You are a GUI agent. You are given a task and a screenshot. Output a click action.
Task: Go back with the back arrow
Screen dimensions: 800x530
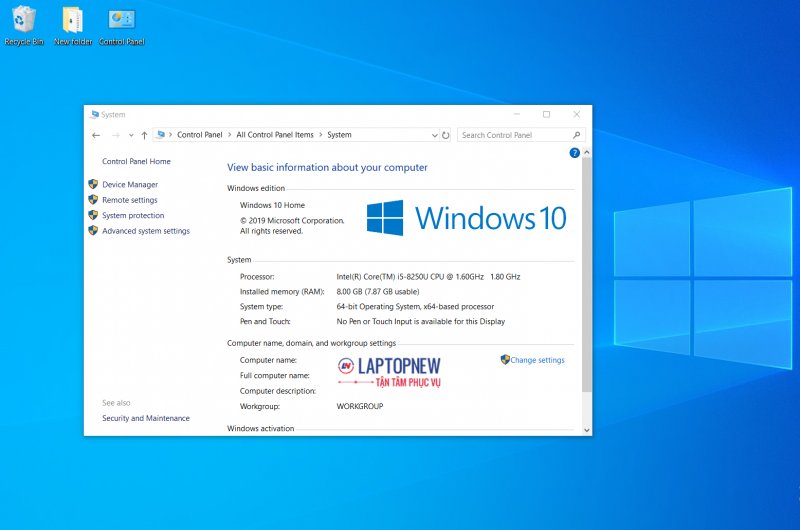click(x=96, y=135)
